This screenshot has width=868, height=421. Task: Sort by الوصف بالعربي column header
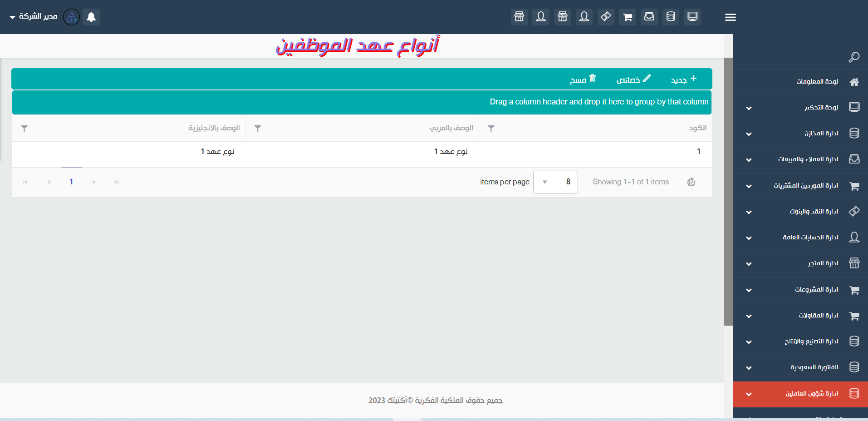(x=451, y=128)
